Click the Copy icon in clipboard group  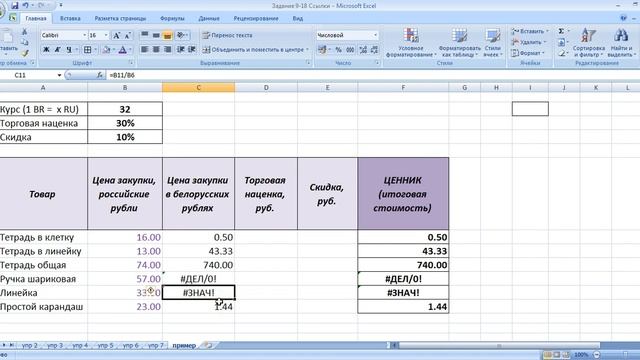[24, 42]
